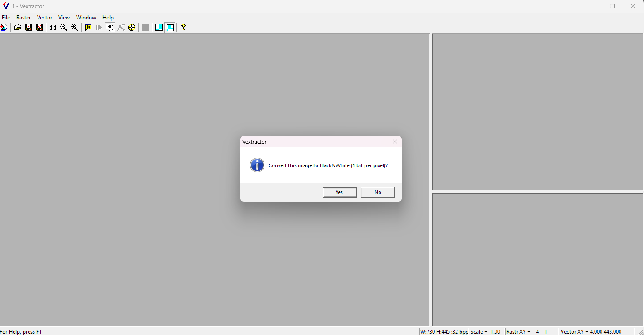644x335 pixels.
Task: Click the 'For Help, press F1' status text
Action: tap(21, 332)
